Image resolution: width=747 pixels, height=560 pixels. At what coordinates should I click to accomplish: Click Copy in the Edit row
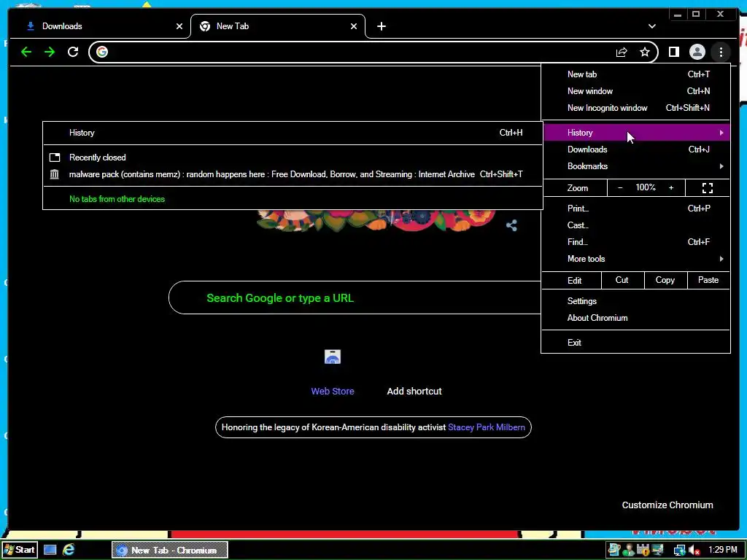665,280
